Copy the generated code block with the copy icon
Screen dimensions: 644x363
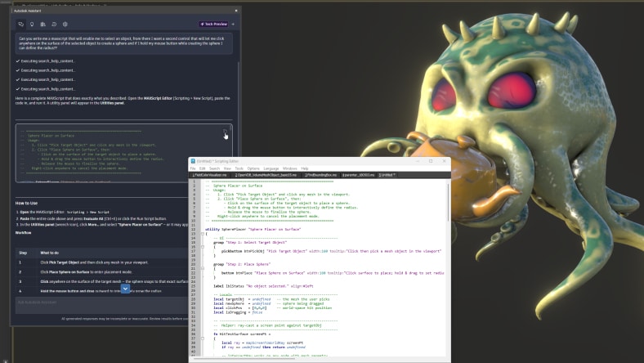point(225,132)
